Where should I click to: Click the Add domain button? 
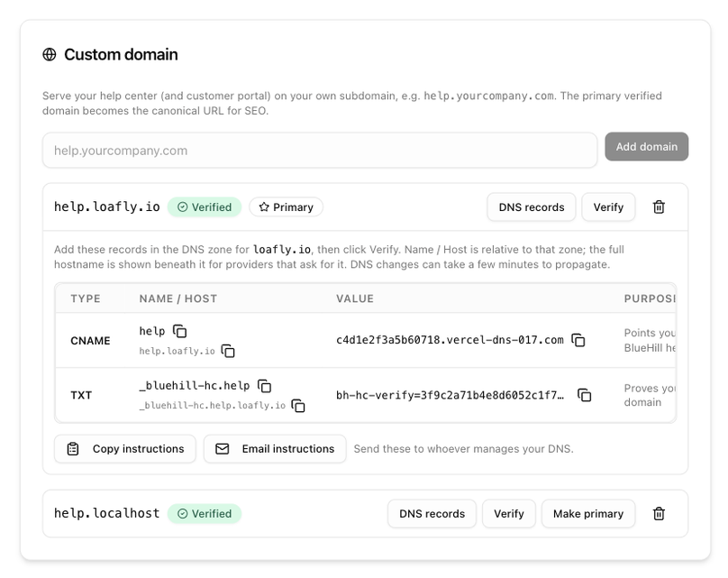click(x=646, y=147)
